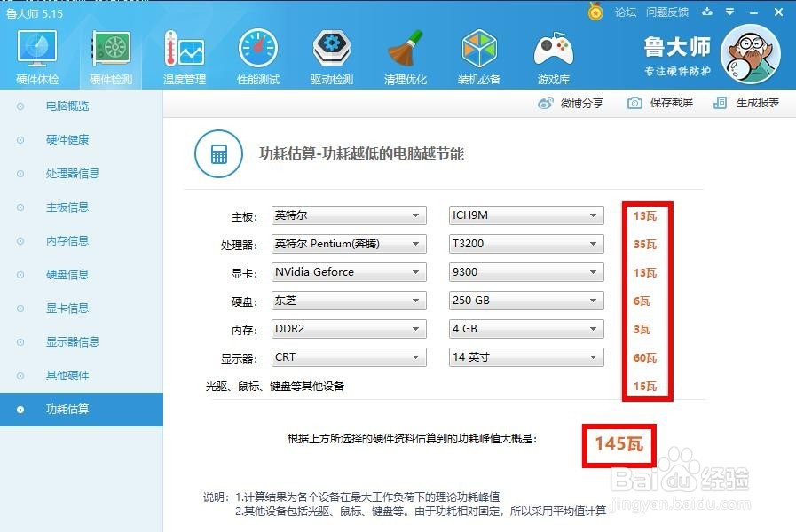796x532 pixels.
Task: Open 问题反馈 feedback
Action: tap(667, 12)
